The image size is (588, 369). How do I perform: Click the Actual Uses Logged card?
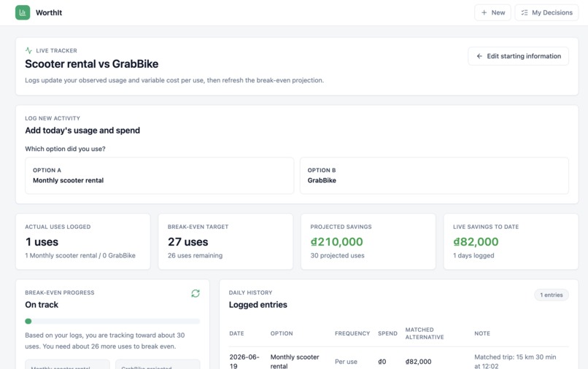click(83, 241)
